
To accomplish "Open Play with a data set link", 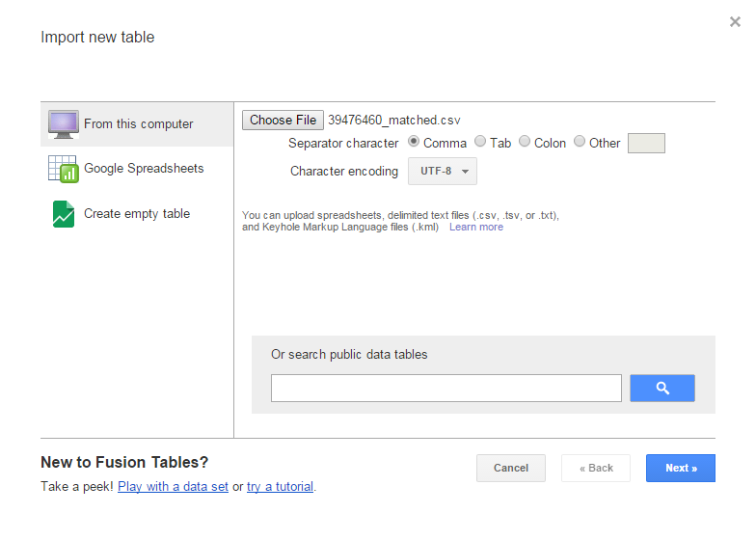I will [x=173, y=487].
